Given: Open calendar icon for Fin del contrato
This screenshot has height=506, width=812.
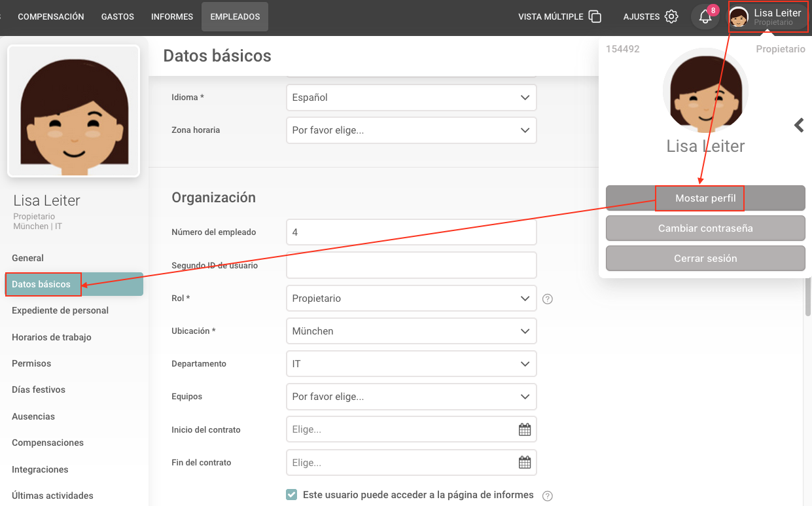Looking at the screenshot, I should coord(525,462).
